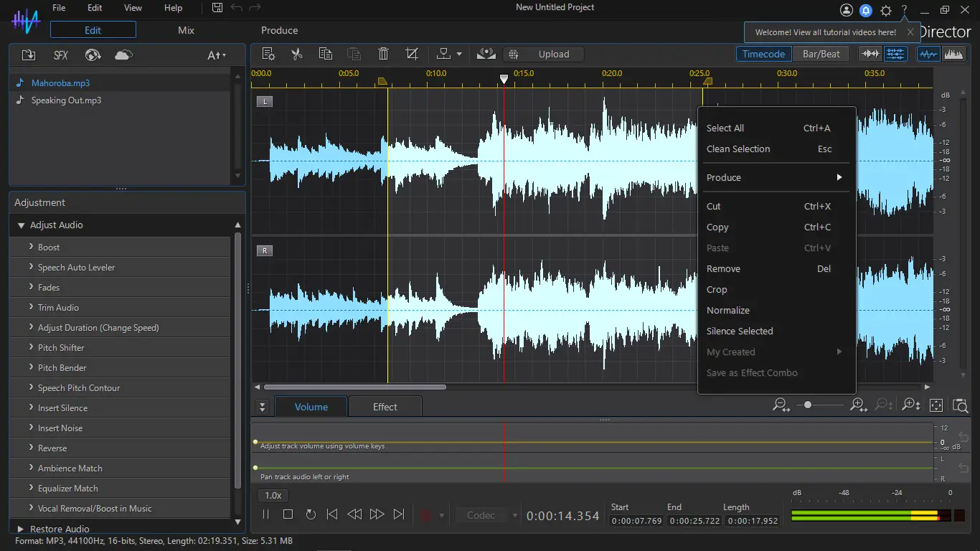Switch to the Effect tab

pyautogui.click(x=385, y=407)
